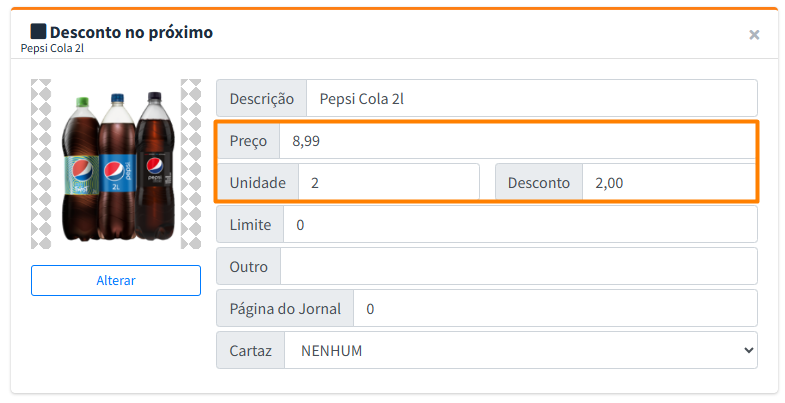The height and width of the screenshot is (403, 785).
Task: Click the Descrição label
Action: (262, 98)
